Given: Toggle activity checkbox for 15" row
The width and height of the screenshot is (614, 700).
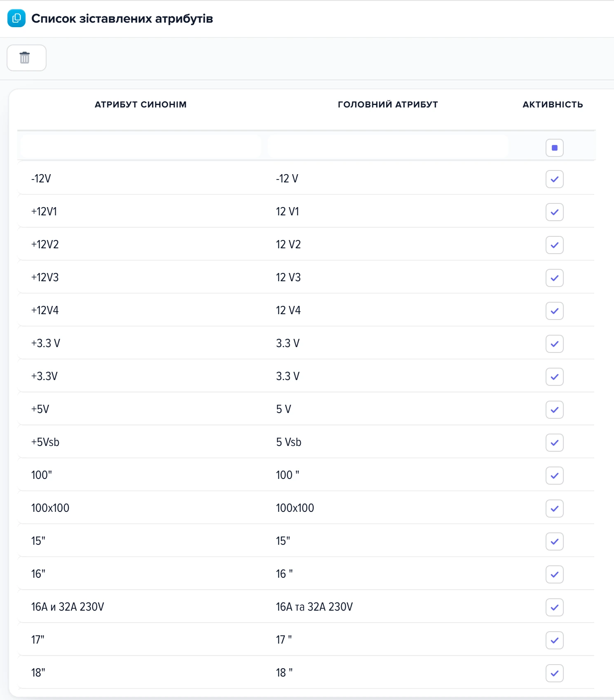Looking at the screenshot, I should (x=555, y=541).
